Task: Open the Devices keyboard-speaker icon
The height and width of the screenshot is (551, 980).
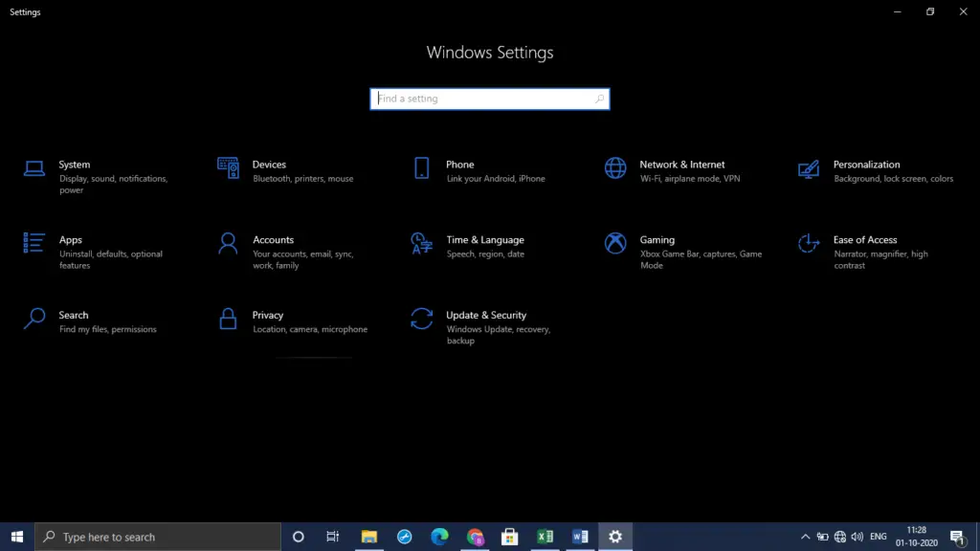Action: [228, 168]
